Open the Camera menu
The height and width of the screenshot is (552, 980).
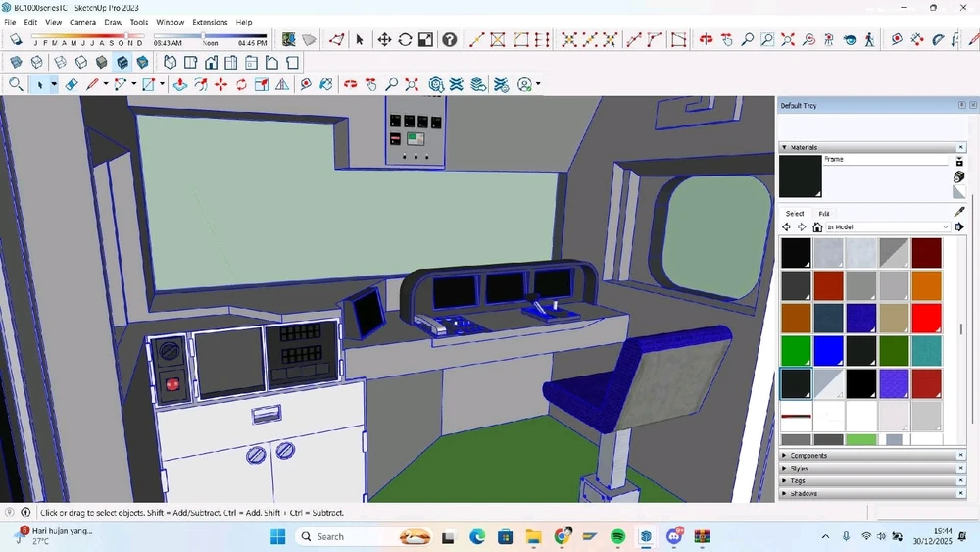[82, 22]
